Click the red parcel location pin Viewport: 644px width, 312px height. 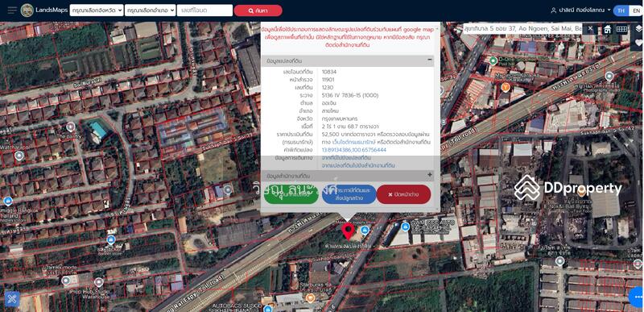point(349,231)
